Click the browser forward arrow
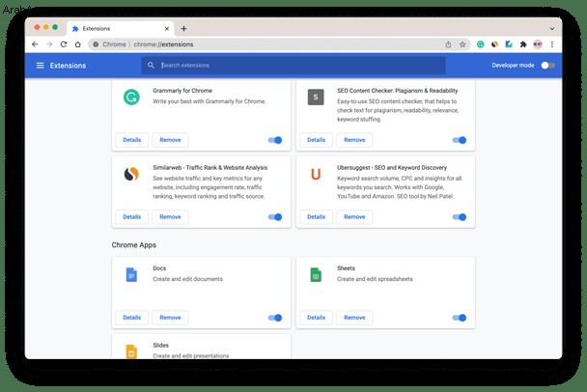 click(x=49, y=44)
